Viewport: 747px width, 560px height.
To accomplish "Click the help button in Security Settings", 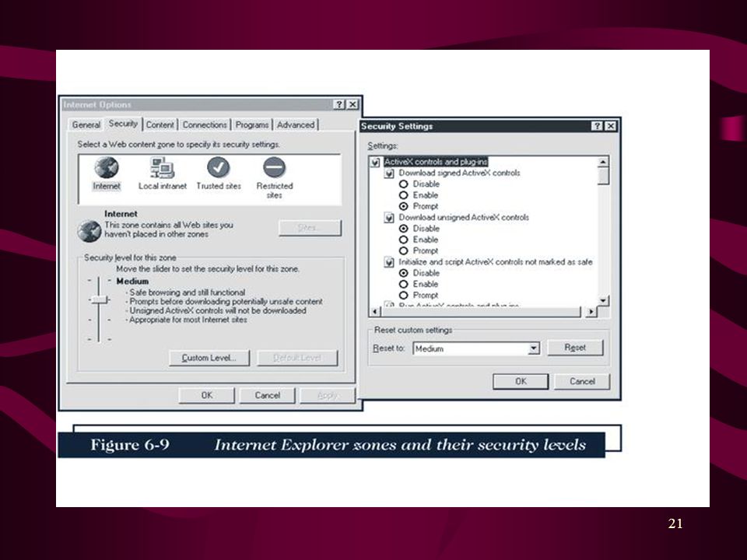I will [x=598, y=126].
